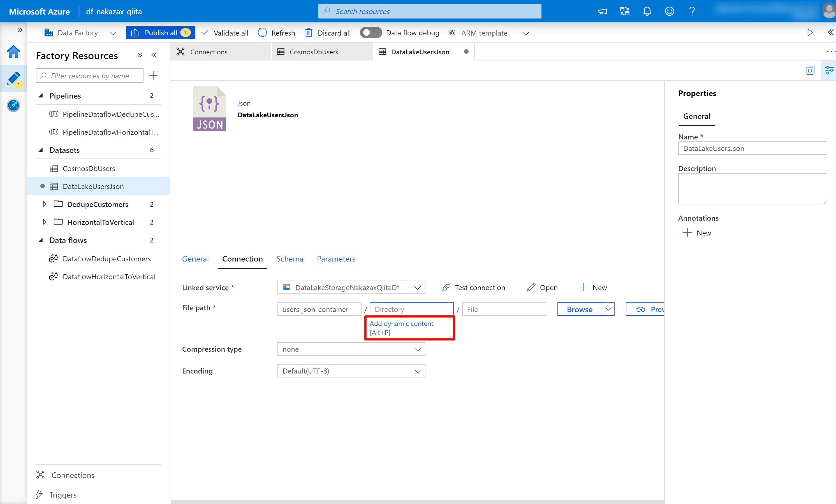Switch to the CosmosDbUsers tab
The image size is (836, 504).
tap(322, 52)
